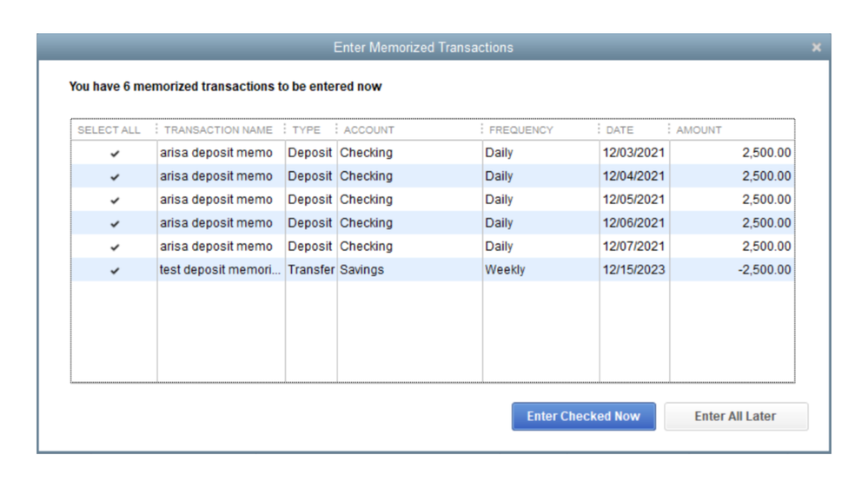Sort by the Date column header
The image size is (868, 488).
coord(620,130)
